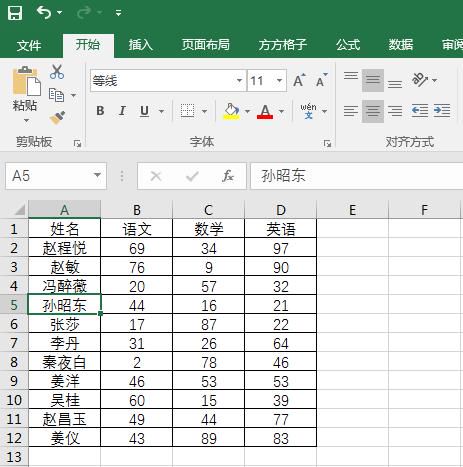The width and height of the screenshot is (463, 467).
Task: Apply yellow fill color bucket
Action: tap(232, 111)
